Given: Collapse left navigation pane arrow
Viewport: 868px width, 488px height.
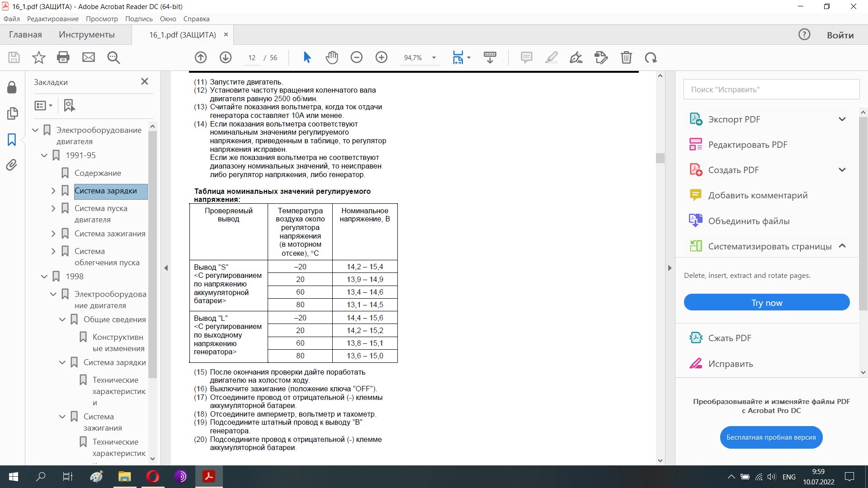Looking at the screenshot, I should coord(166,268).
